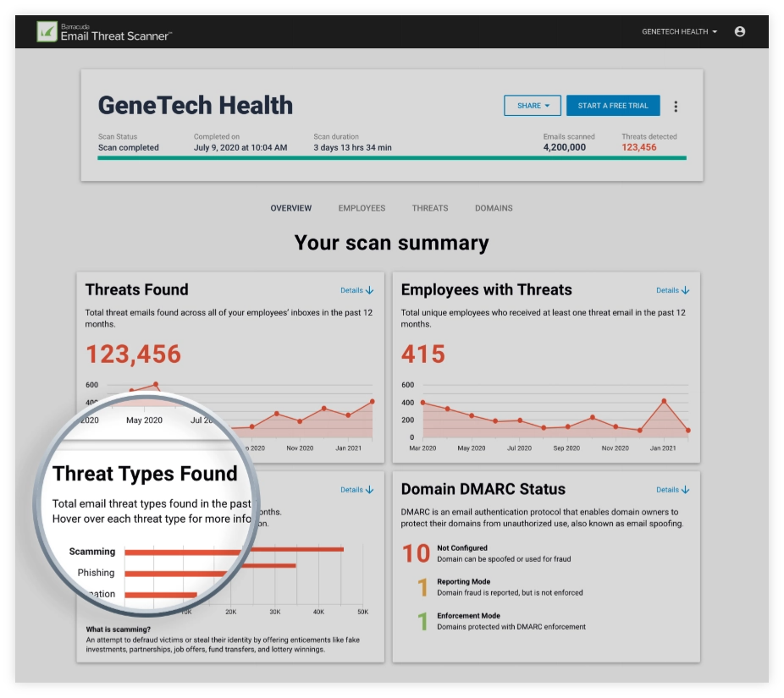Open the GENETECH HEALTH account dropdown
This screenshot has width=784, height=698.
[x=679, y=31]
